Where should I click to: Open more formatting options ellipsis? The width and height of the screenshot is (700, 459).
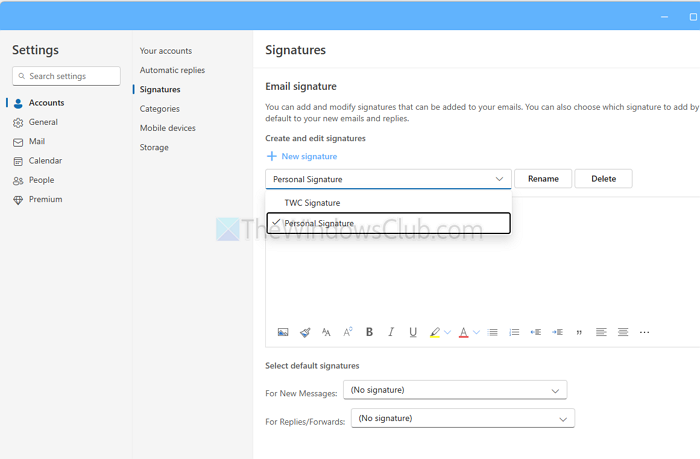644,332
